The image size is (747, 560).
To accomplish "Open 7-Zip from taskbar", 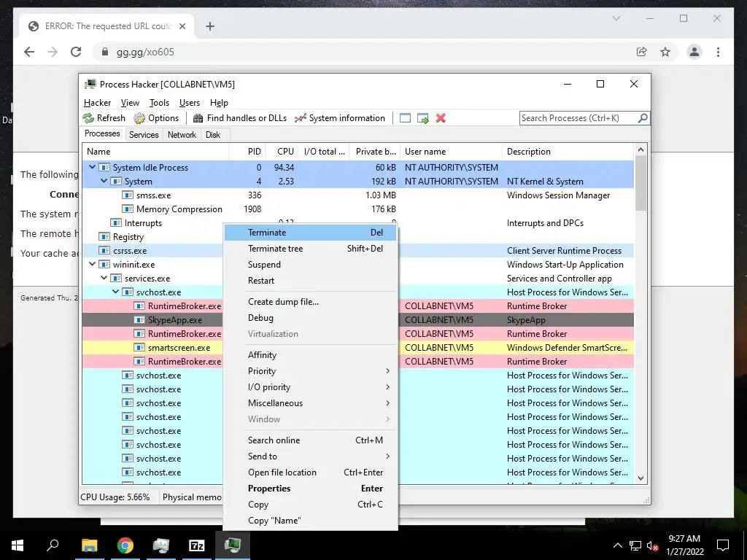I will (196, 545).
